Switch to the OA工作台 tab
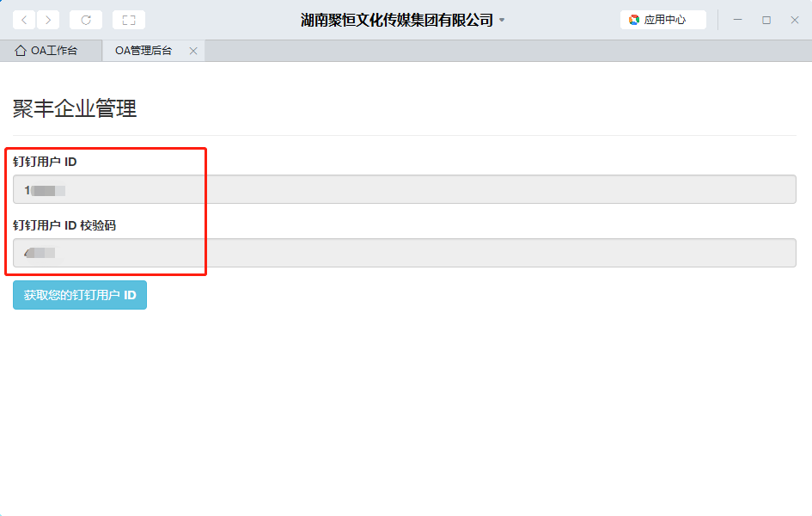The image size is (812, 516). (x=53, y=51)
